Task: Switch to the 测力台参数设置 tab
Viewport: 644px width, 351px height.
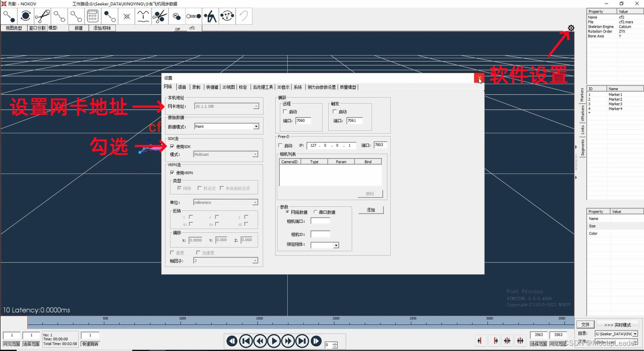Action: click(x=322, y=87)
